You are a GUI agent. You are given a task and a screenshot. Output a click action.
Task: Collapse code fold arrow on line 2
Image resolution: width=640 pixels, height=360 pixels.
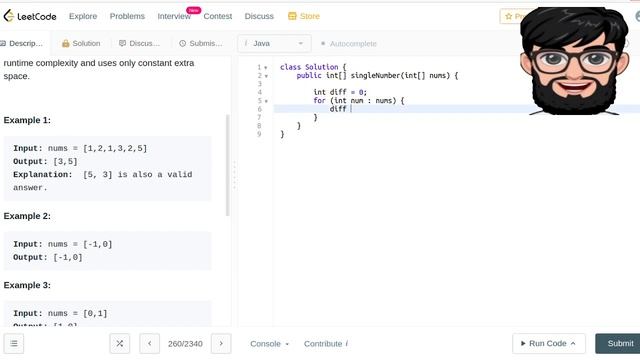click(266, 76)
